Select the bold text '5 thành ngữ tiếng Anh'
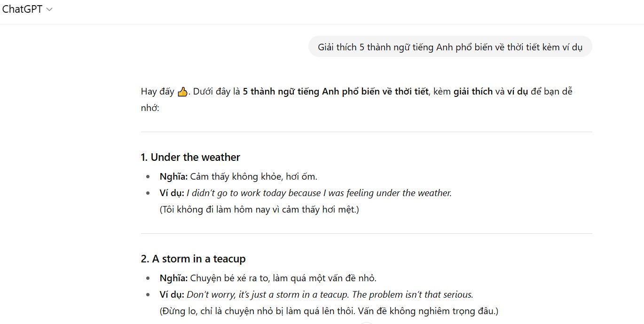The width and height of the screenshot is (644, 324). (x=287, y=91)
